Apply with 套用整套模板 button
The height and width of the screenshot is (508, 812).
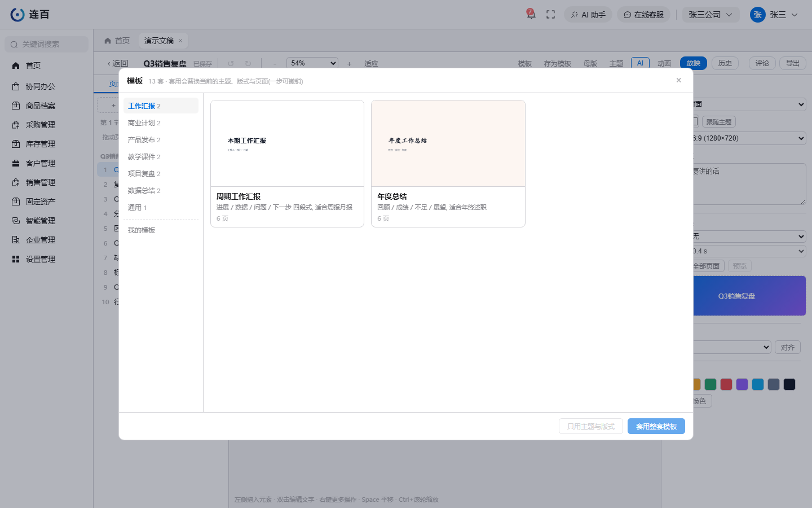[656, 426]
